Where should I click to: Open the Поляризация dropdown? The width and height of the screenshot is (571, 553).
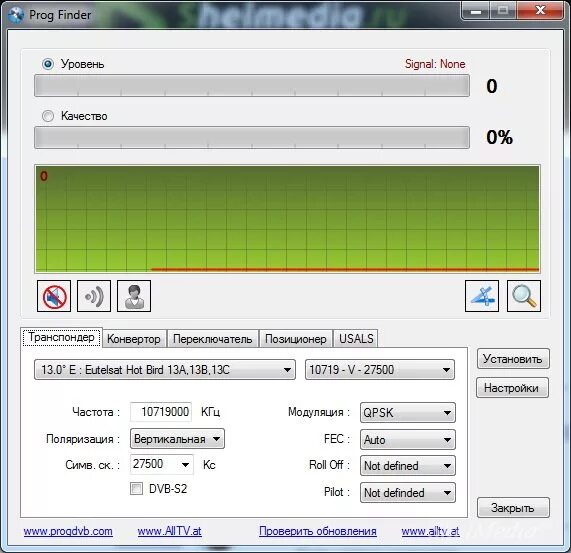[x=177, y=439]
